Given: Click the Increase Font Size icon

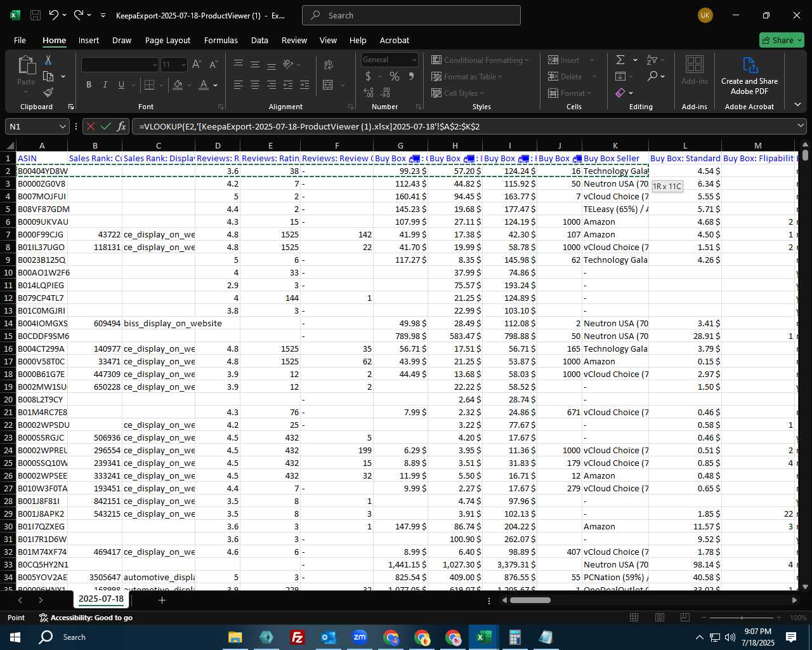Looking at the screenshot, I should coord(197,64).
